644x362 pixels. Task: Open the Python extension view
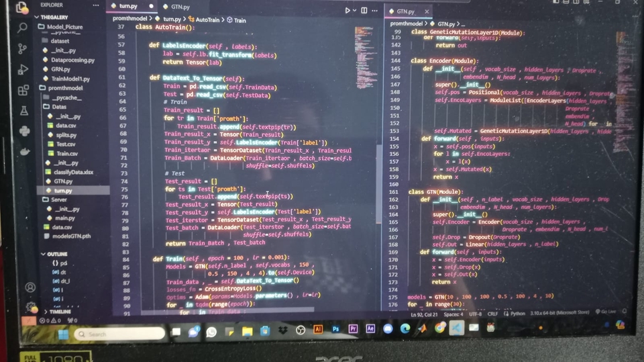pyautogui.click(x=25, y=131)
